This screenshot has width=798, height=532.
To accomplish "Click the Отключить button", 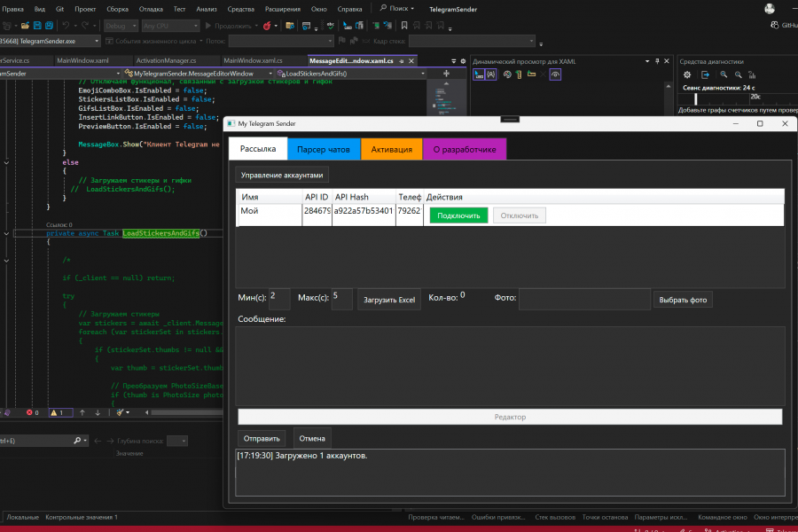I will [519, 215].
